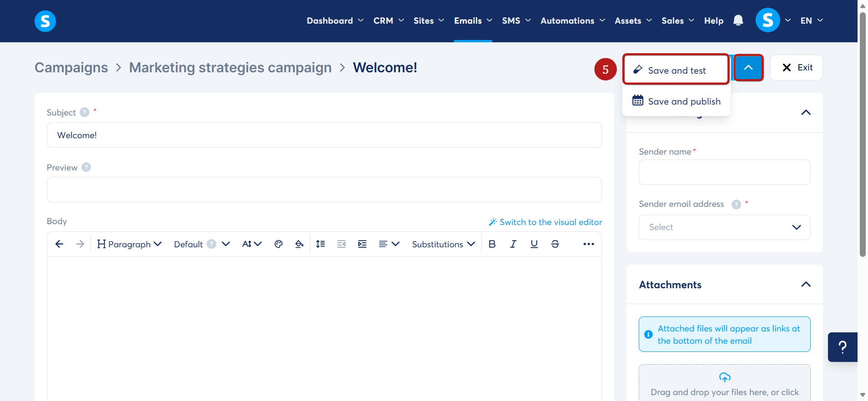Open the Sites menu
Image resolution: width=868 pixels, height=401 pixels.
click(x=429, y=20)
